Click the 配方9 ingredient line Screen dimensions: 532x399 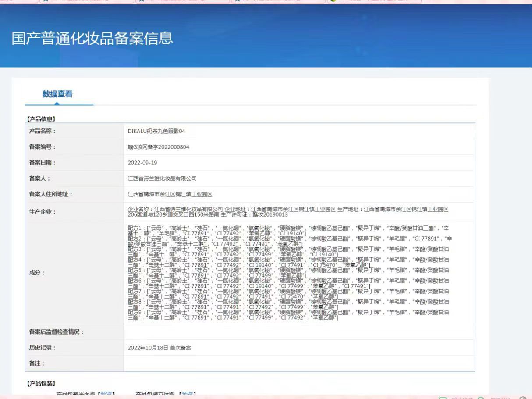click(288, 315)
